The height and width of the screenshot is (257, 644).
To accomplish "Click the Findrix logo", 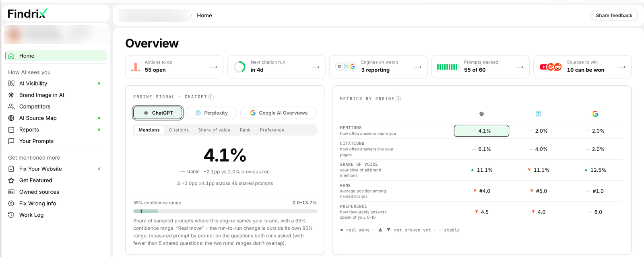I will pos(27,14).
